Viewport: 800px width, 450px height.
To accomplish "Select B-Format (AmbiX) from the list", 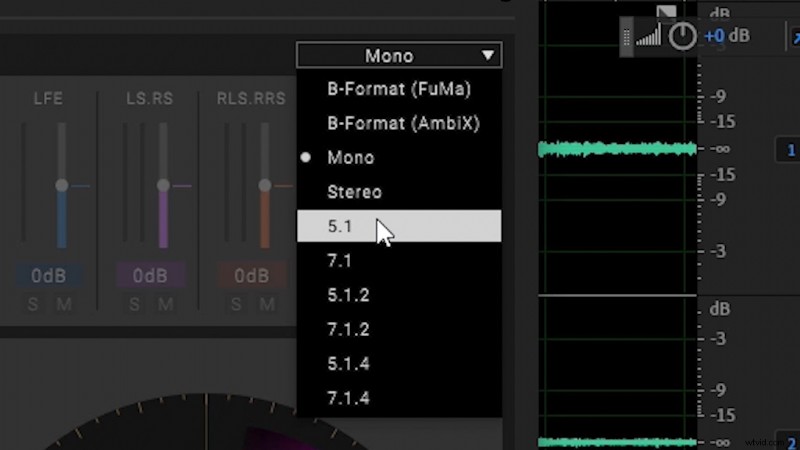I will click(x=399, y=123).
